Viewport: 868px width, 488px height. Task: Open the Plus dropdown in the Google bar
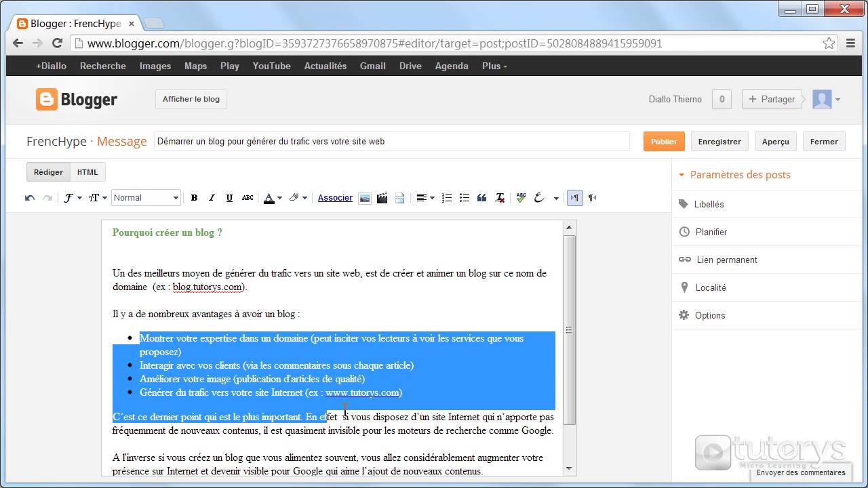494,66
